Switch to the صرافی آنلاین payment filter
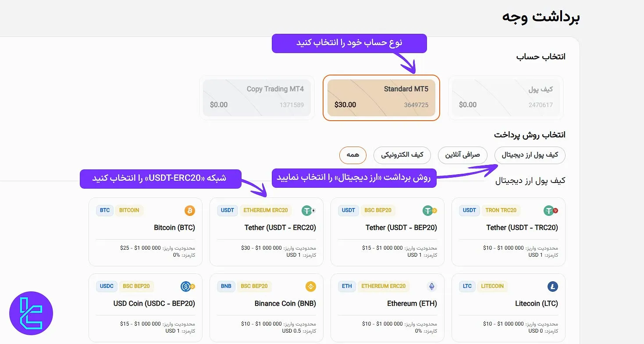 (463, 155)
